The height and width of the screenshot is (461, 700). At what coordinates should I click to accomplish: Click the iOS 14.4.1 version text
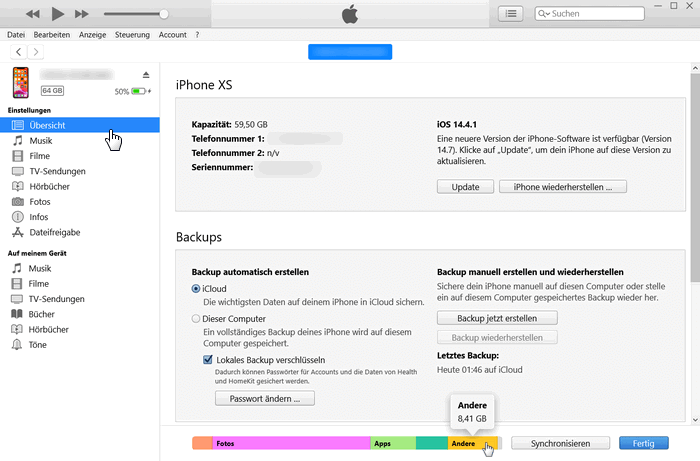click(x=457, y=125)
